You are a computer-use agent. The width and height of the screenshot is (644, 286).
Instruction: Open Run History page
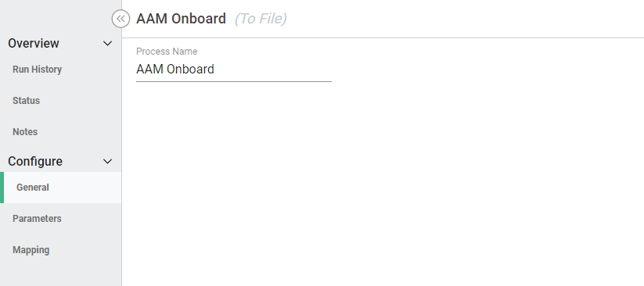(37, 70)
